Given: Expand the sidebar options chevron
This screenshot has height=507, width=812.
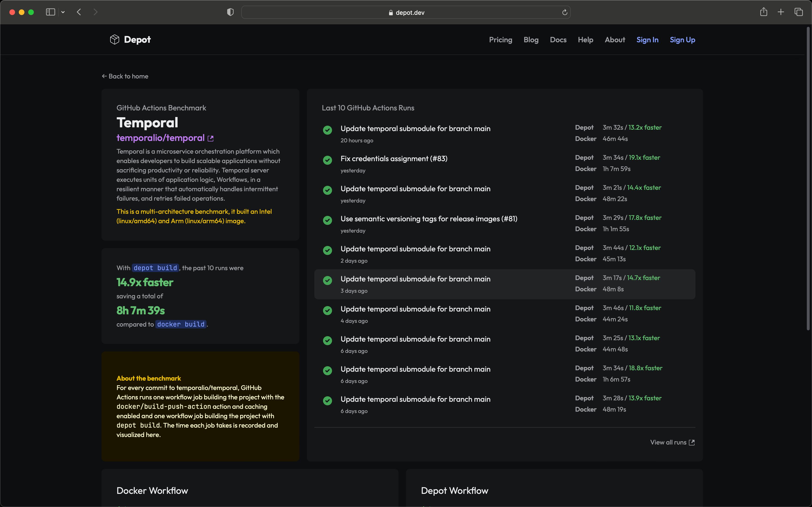Looking at the screenshot, I should 63,12.
